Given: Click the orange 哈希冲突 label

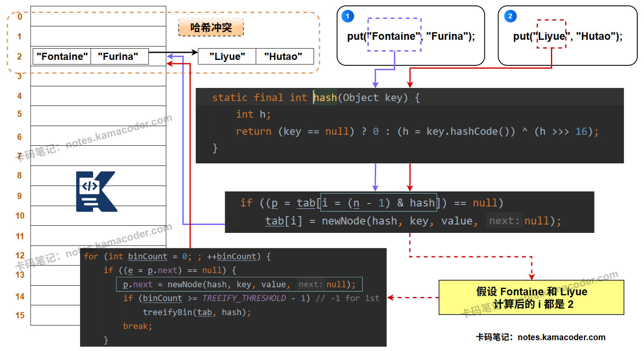Looking at the screenshot, I should click(211, 28).
